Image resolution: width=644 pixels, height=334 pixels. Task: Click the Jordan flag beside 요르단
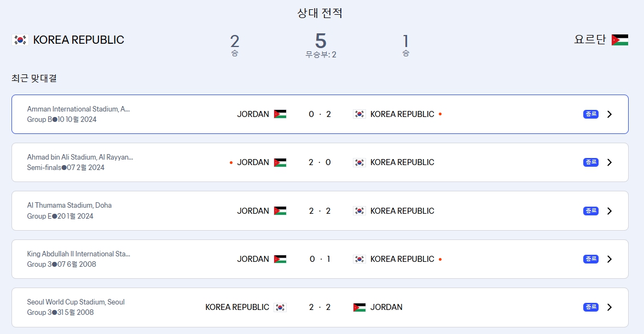coord(619,39)
